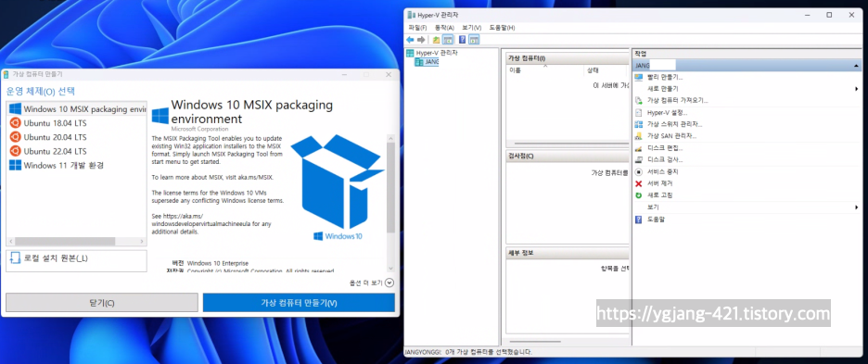Sort by the 이름 column header

click(x=545, y=70)
